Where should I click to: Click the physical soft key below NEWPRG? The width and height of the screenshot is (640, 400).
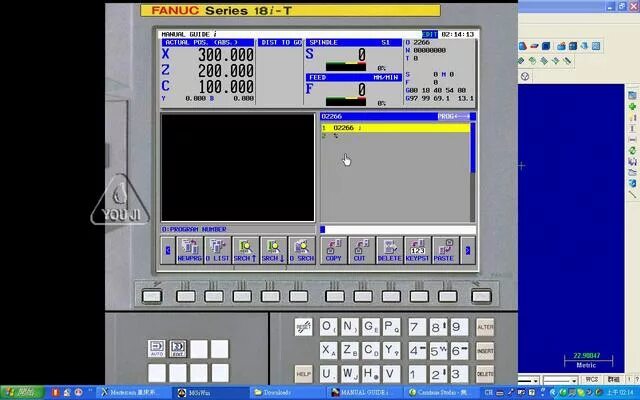coord(186,296)
